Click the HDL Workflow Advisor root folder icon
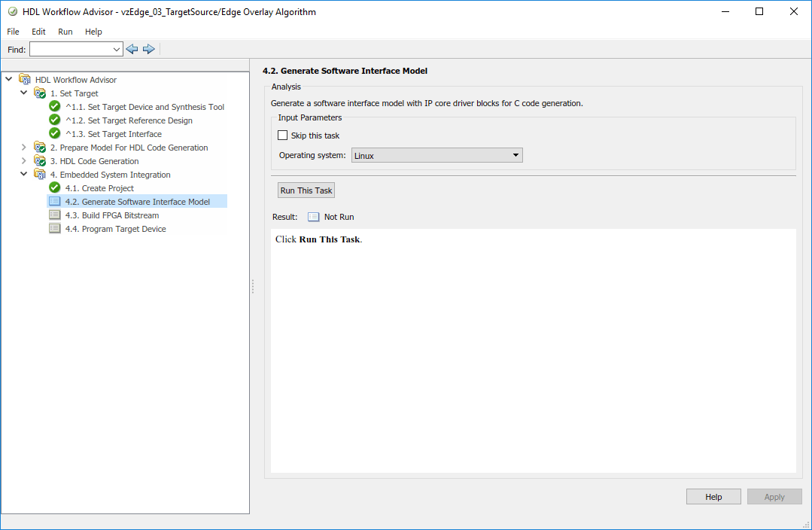Image resolution: width=812 pixels, height=530 pixels. 25,80
